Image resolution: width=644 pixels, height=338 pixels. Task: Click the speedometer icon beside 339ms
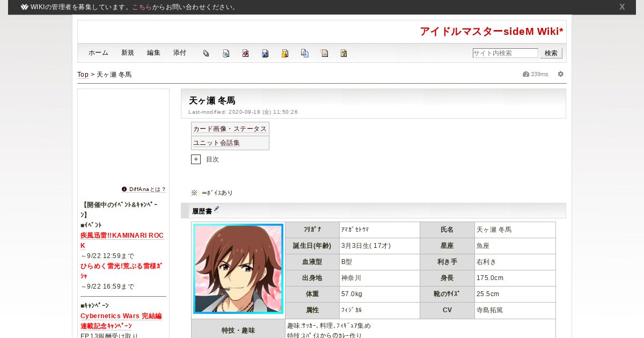click(526, 74)
